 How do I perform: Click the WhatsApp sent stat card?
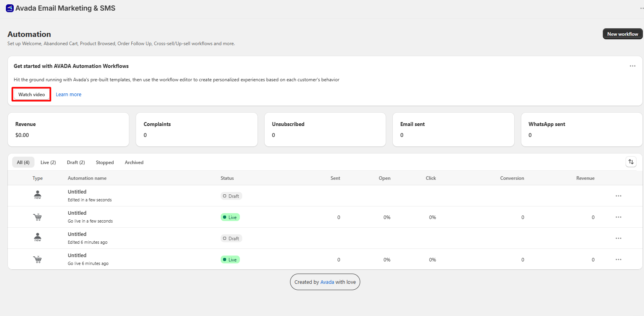[582, 130]
